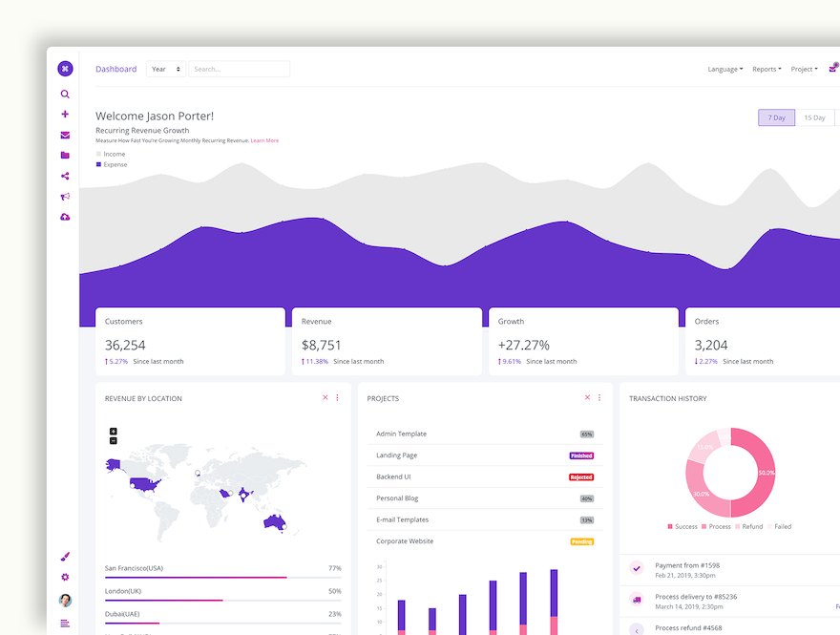Close the Projects panel
840x635 pixels.
tap(587, 397)
